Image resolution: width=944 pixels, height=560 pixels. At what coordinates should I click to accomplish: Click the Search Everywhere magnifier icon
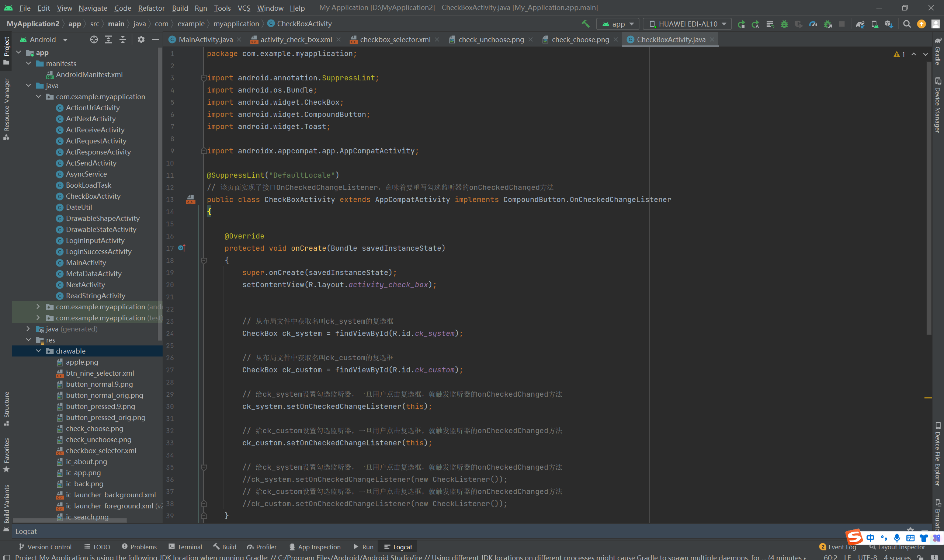907,24
